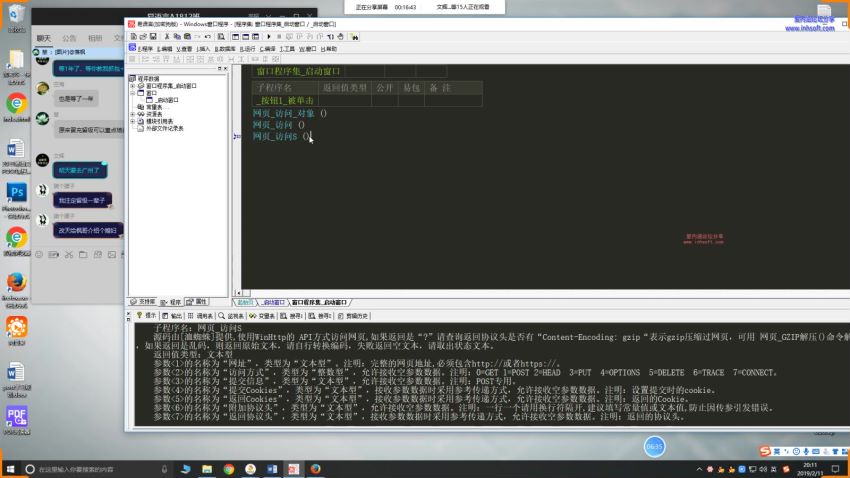Launch Firefox from the desktop icon
The image size is (850, 478).
[x=16, y=281]
